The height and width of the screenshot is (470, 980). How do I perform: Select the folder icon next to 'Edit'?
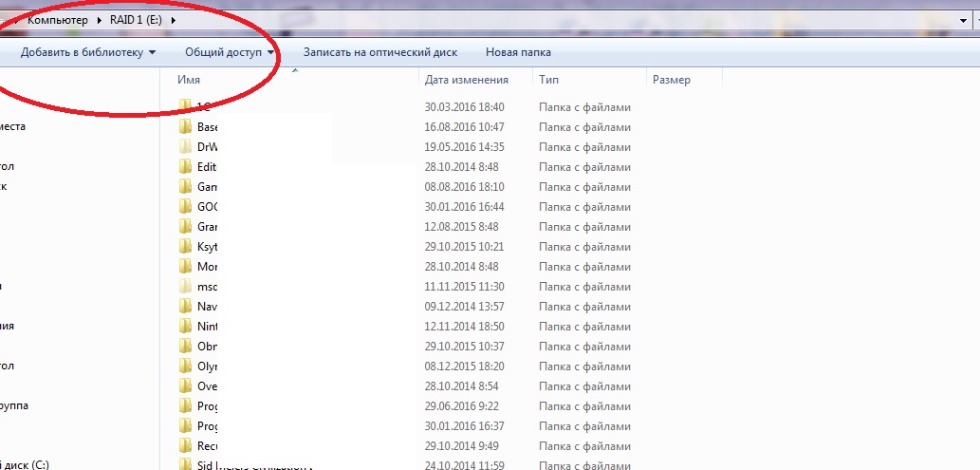pyautogui.click(x=185, y=167)
